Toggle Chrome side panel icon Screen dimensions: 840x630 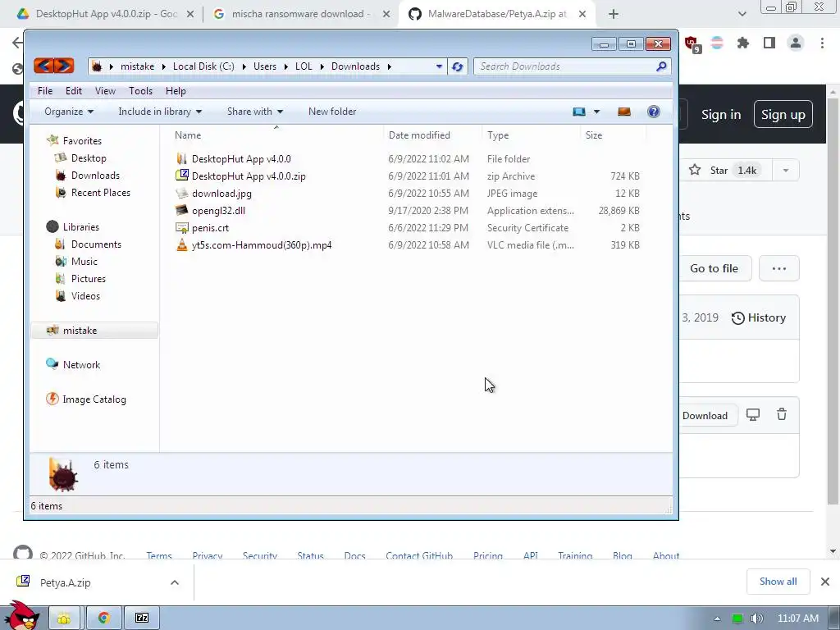(x=769, y=43)
